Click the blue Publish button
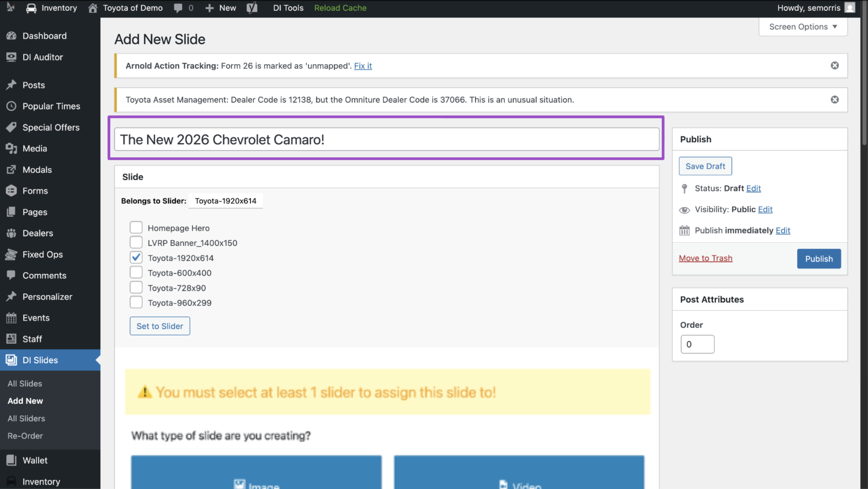This screenshot has height=489, width=868. (x=819, y=259)
